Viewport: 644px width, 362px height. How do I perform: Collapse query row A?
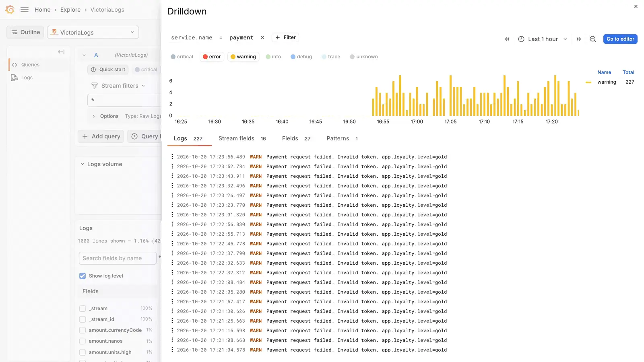(84, 55)
